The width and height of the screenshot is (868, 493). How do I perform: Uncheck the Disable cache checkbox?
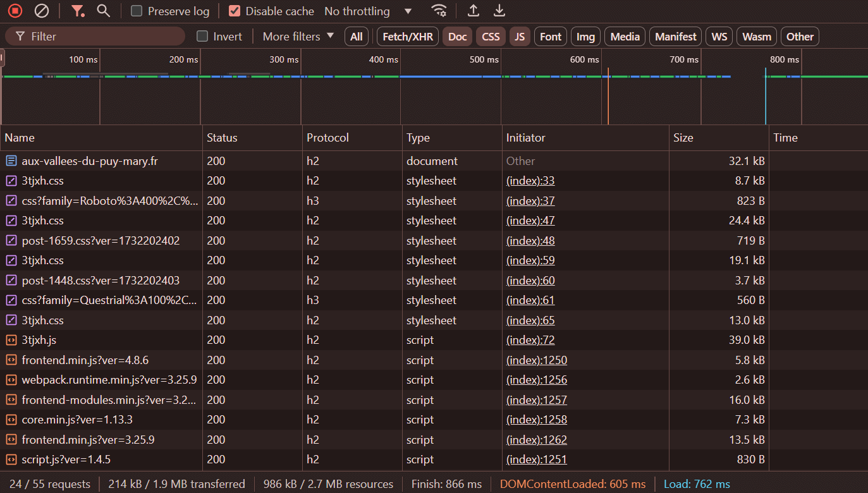[x=235, y=11]
